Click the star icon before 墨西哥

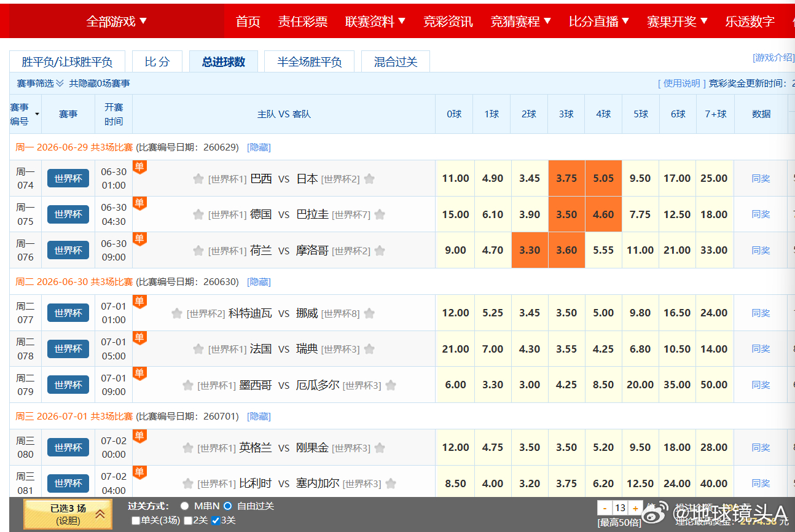pyautogui.click(x=187, y=385)
